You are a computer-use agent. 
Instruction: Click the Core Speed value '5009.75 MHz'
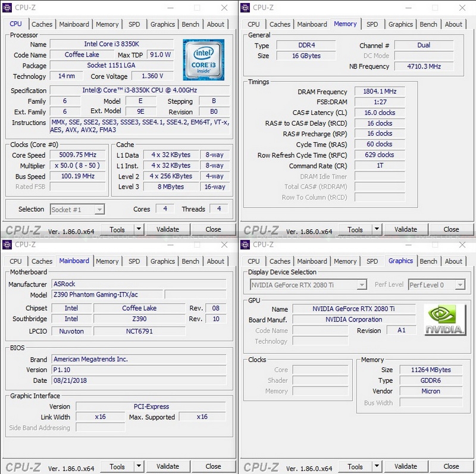[78, 155]
